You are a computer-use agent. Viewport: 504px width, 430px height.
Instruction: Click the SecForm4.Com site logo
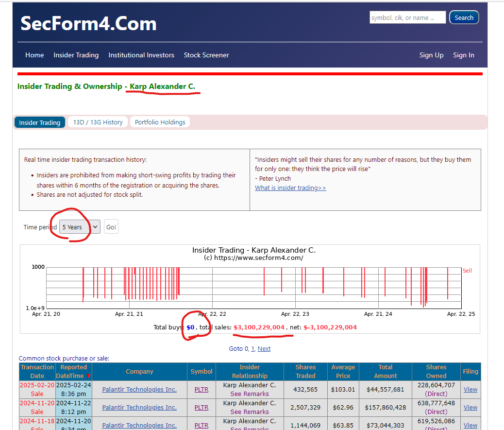(88, 24)
